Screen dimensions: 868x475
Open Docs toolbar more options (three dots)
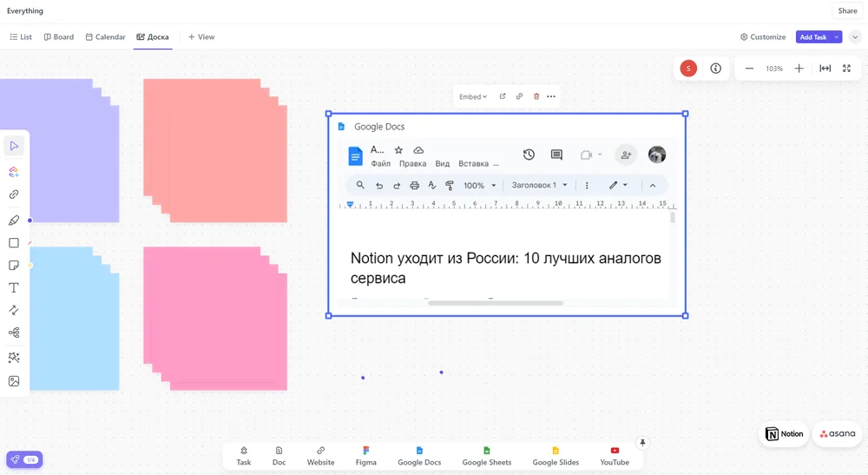587,186
